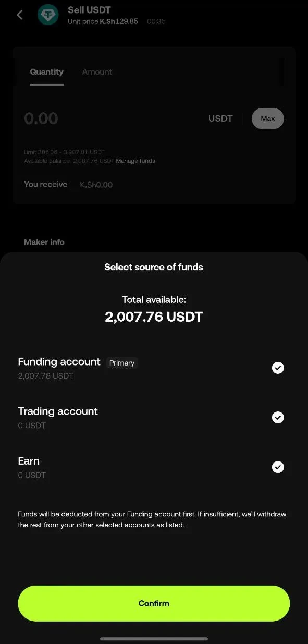Tap the home indicator bar at the bottom
308x644 pixels.
click(x=154, y=638)
